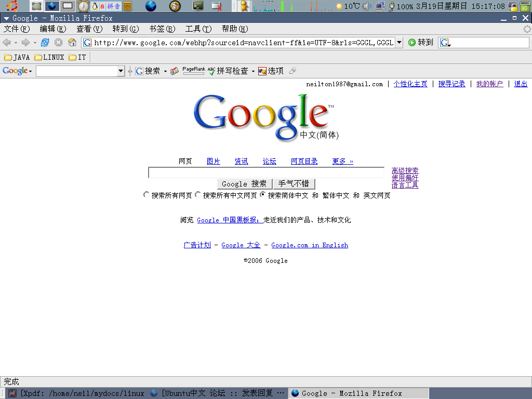532x399 pixels.
Task: Expand the Forward button history arrow
Action: pos(35,43)
